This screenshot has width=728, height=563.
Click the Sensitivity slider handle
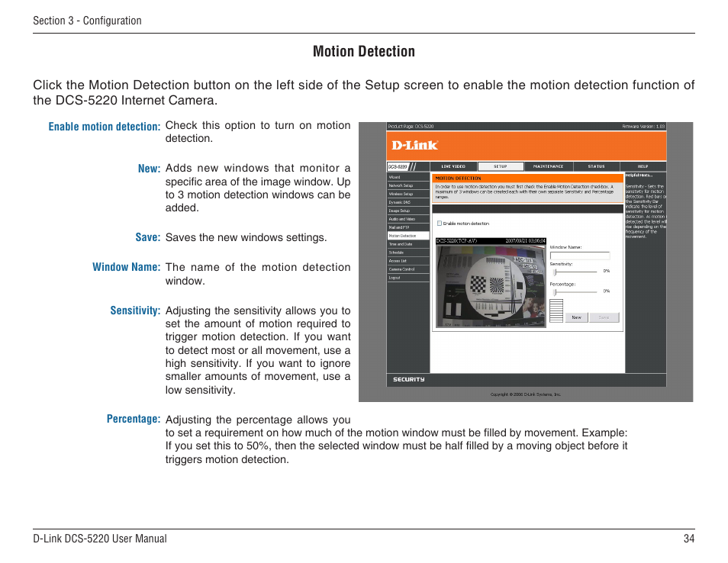(555, 272)
